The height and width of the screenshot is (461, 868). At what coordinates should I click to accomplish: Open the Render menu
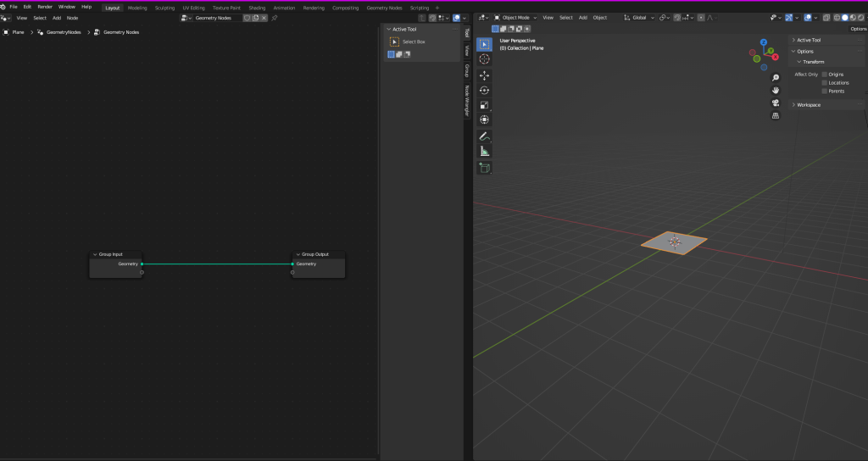(x=45, y=7)
